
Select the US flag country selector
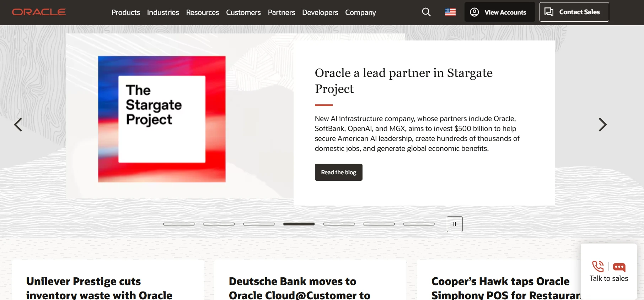tap(450, 12)
